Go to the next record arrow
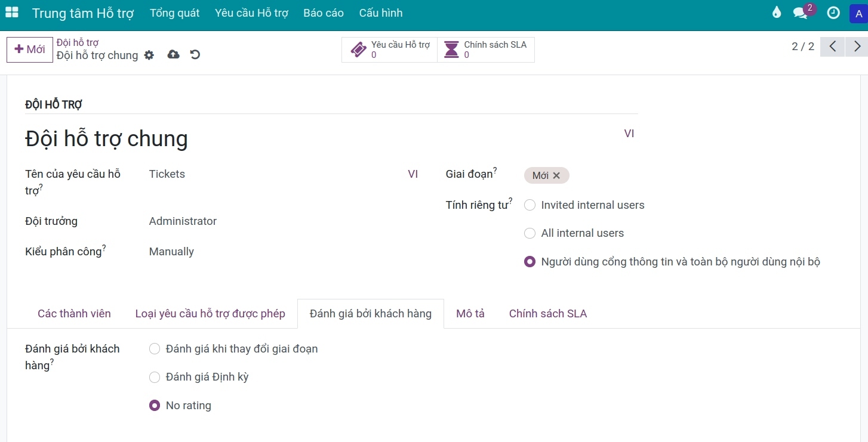The image size is (868, 442). pos(857,47)
